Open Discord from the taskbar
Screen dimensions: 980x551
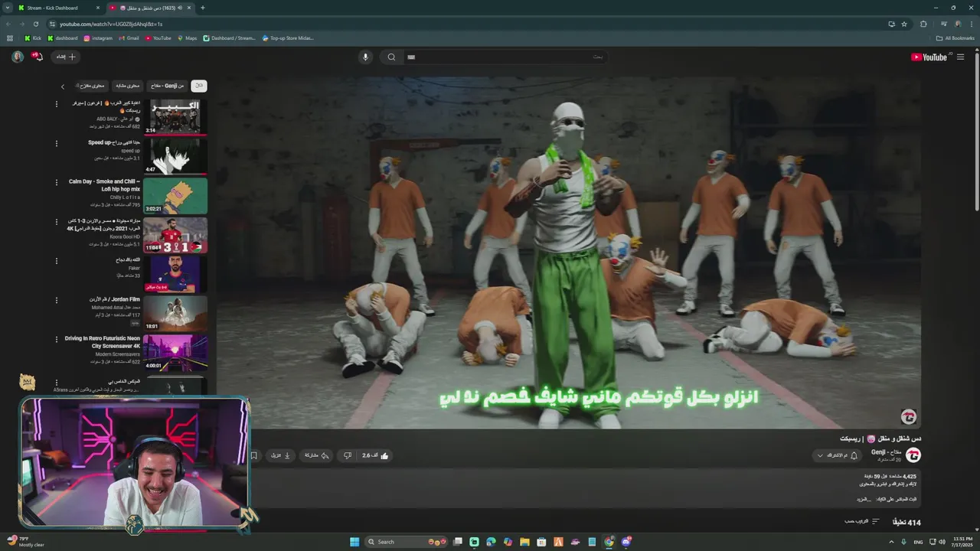pyautogui.click(x=626, y=542)
